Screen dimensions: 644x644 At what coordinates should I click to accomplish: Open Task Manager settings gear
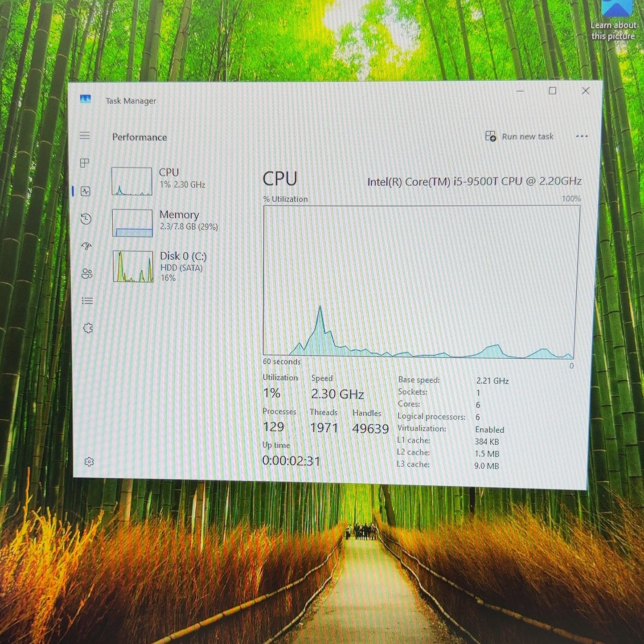tap(89, 462)
